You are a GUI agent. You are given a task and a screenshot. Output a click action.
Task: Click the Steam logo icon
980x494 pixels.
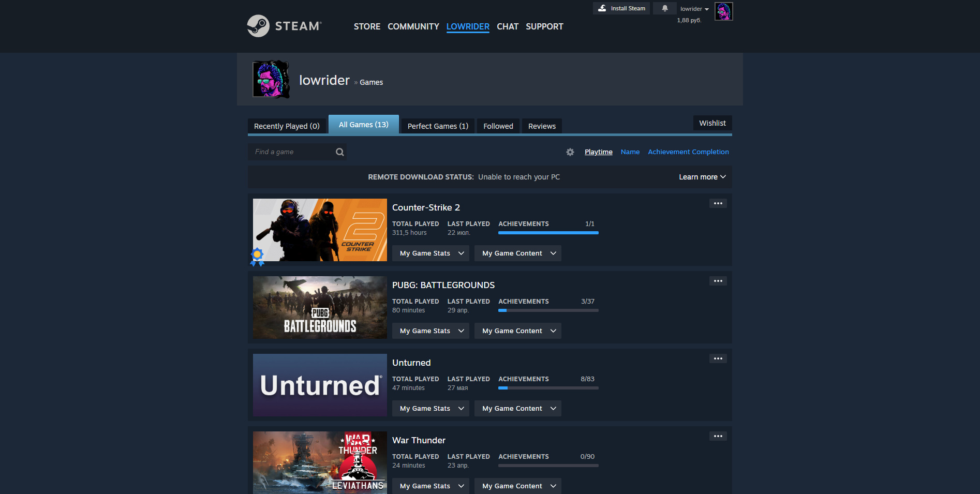[x=285, y=26]
